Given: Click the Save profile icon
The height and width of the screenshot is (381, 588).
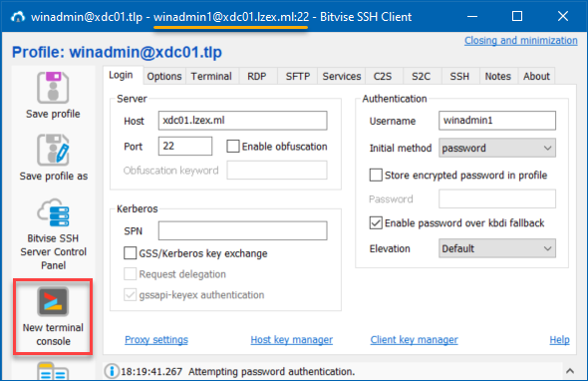Looking at the screenshot, I should tap(53, 88).
